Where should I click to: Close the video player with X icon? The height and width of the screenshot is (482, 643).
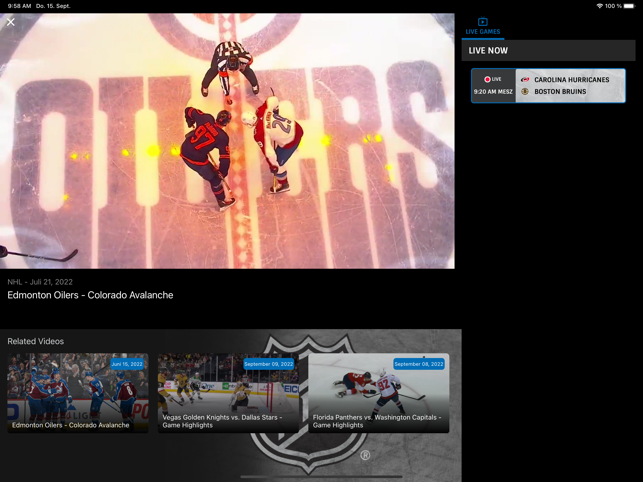[x=11, y=22]
